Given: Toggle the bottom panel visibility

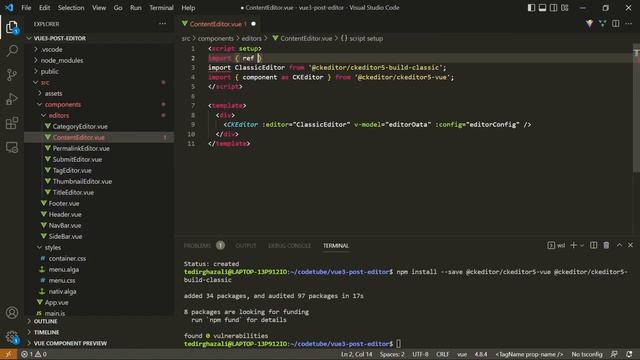Looking at the screenshot, I should pos(542,8).
